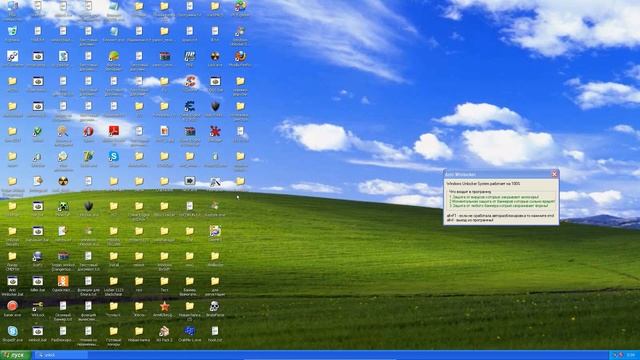Launch the Mozilla Firefox desktop shortcut
This screenshot has width=640, height=360.
tap(240, 56)
